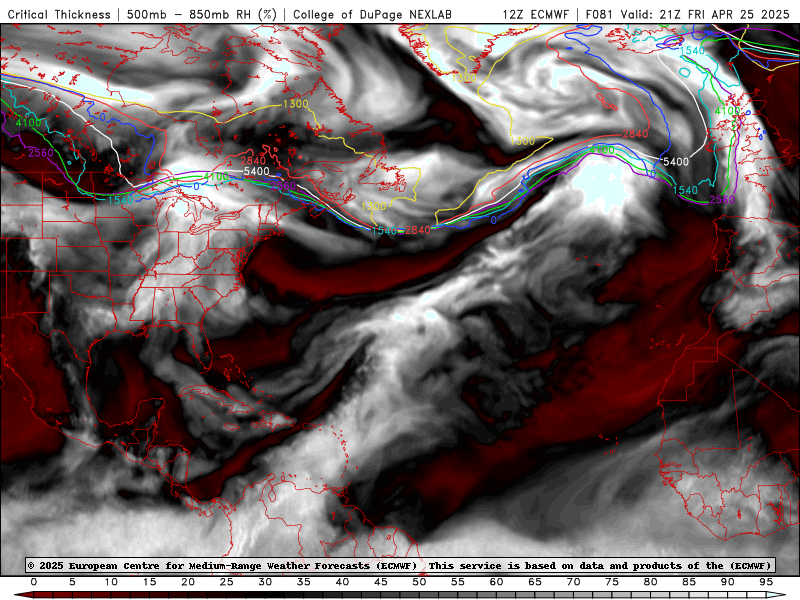Click colorbar tick label "75"
This screenshot has height=600, width=800.
pos(612,582)
